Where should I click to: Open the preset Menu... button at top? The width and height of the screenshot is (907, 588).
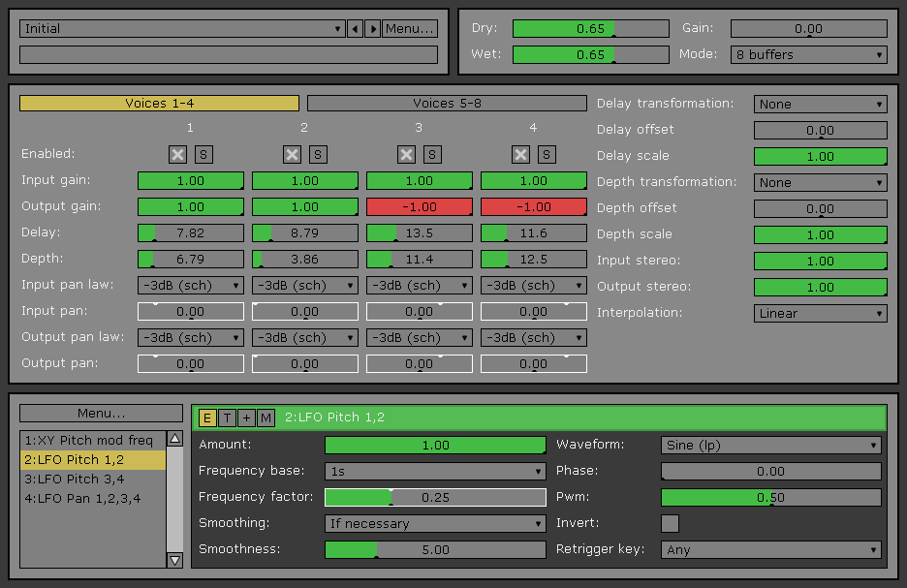[x=410, y=29]
